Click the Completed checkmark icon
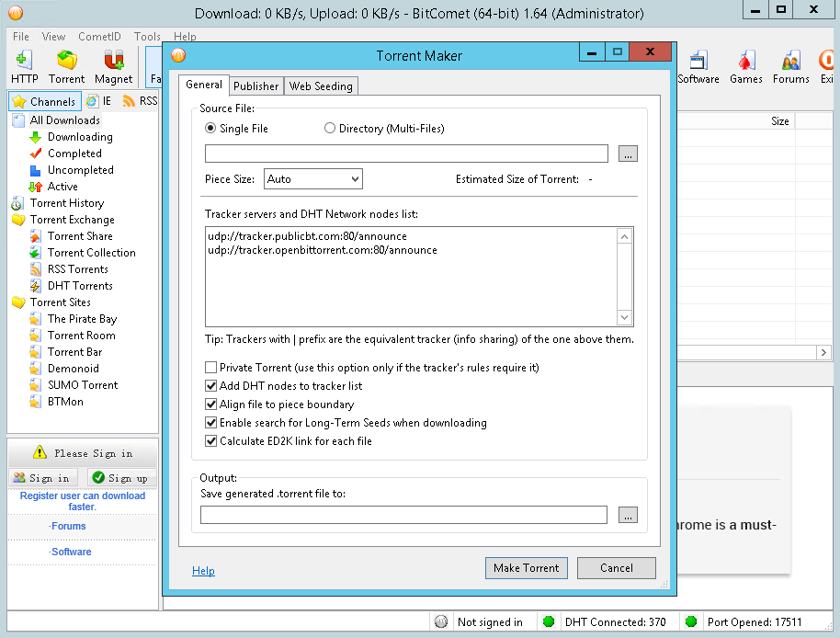 [x=35, y=154]
